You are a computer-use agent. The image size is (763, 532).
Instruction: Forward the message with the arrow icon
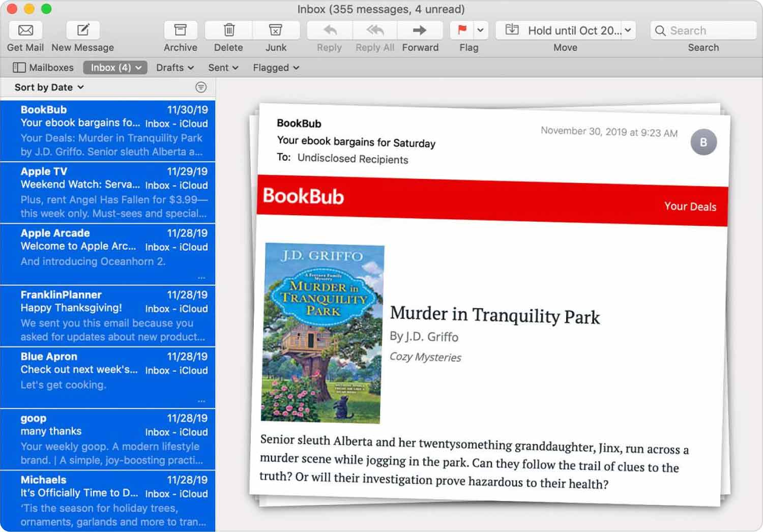[x=420, y=31]
